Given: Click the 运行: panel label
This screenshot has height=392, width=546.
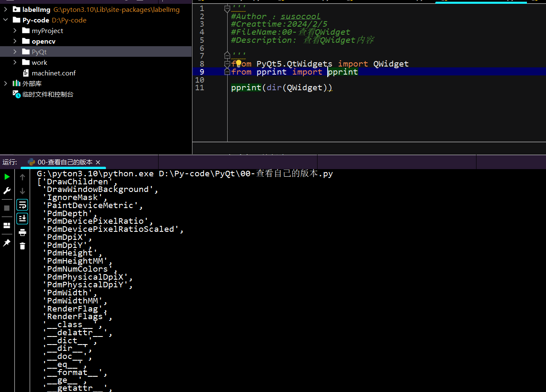Looking at the screenshot, I should (x=10, y=162).
